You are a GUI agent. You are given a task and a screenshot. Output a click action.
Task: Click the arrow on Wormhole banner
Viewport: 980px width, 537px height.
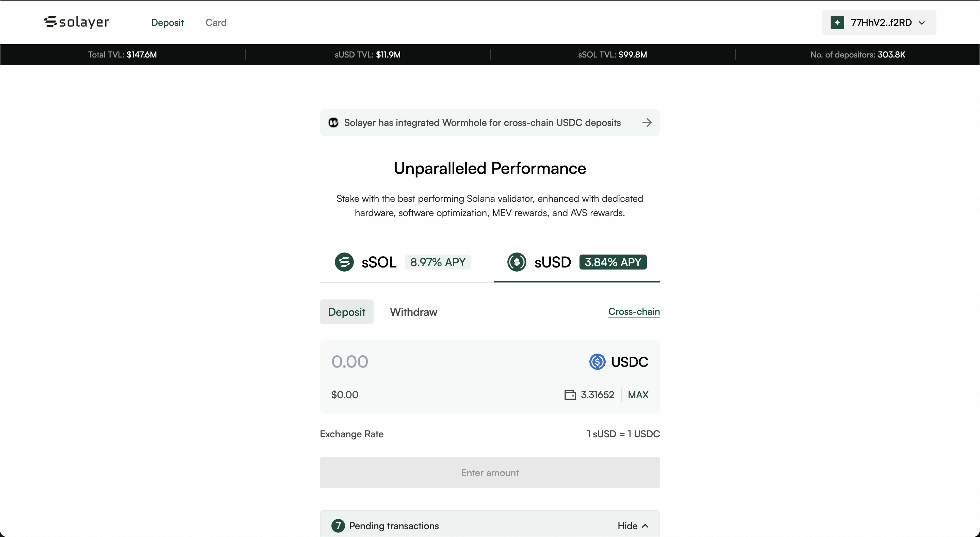click(x=647, y=123)
